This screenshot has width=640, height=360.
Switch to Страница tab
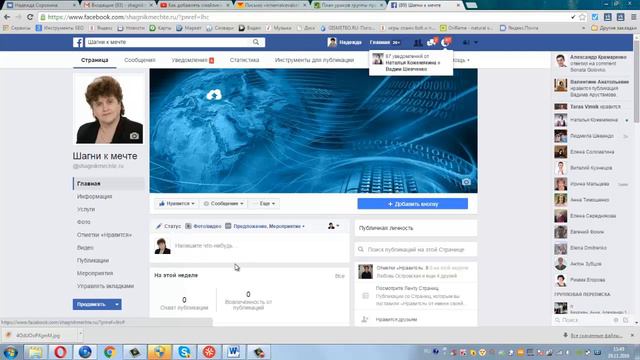pos(94,60)
